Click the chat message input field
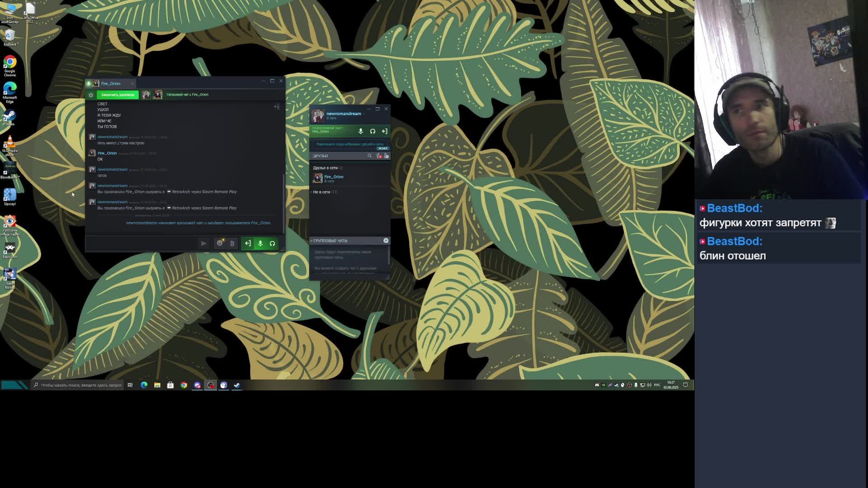This screenshot has height=488, width=868. point(142,244)
